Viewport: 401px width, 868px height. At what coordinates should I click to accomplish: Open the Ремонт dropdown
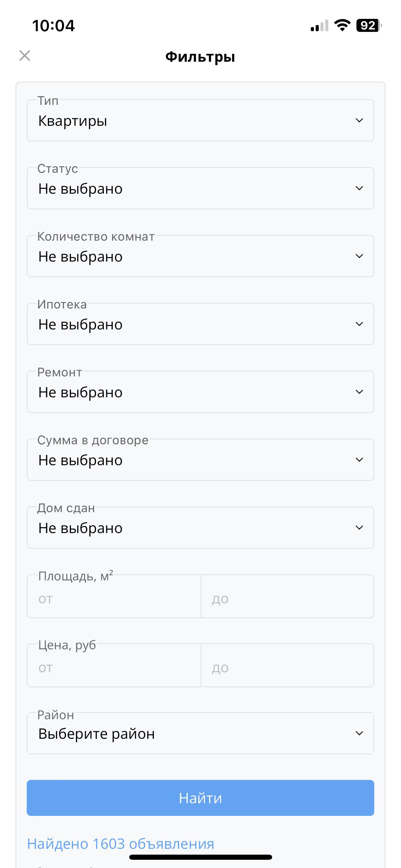[x=200, y=392]
